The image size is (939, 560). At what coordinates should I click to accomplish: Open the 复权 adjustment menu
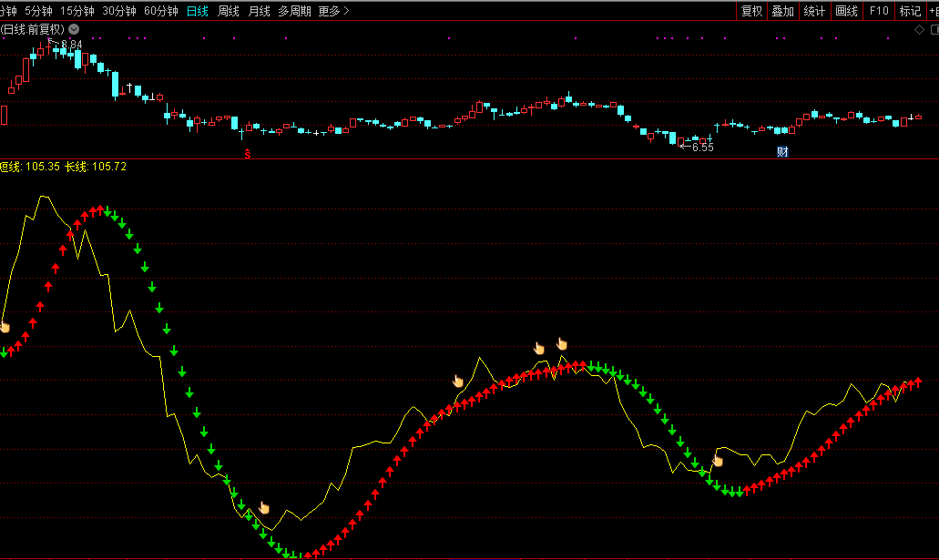click(751, 11)
